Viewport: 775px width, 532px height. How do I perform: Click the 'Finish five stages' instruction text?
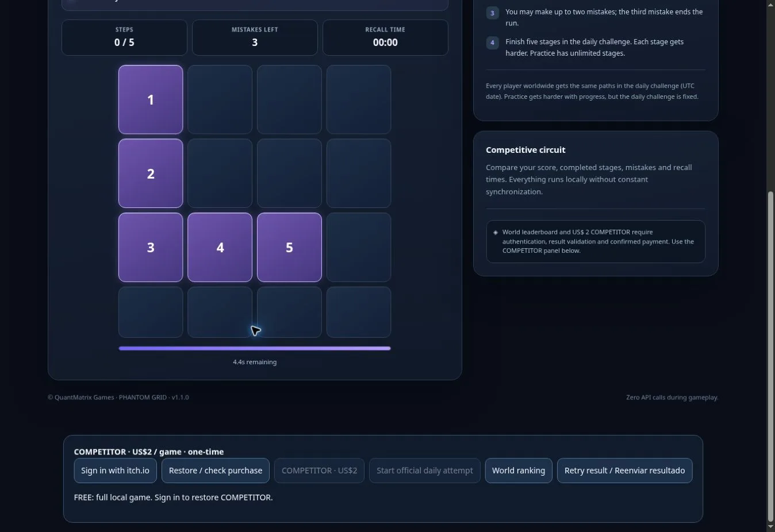coord(594,48)
